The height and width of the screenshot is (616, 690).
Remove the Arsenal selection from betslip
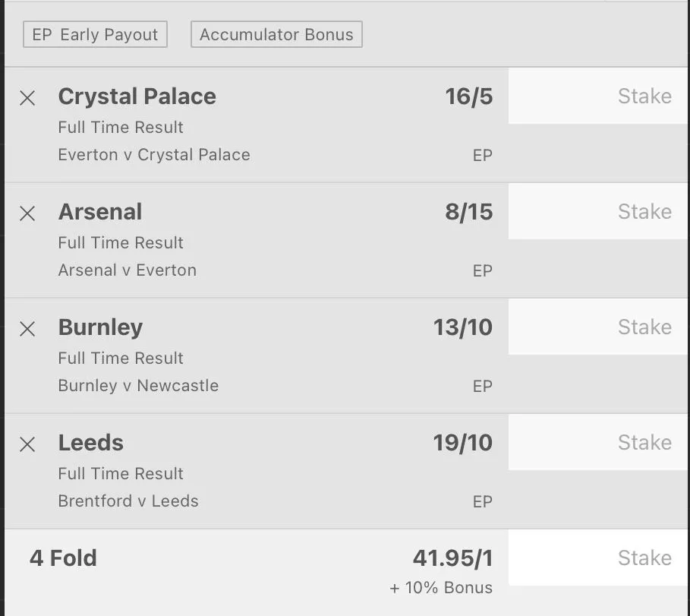pyautogui.click(x=27, y=213)
